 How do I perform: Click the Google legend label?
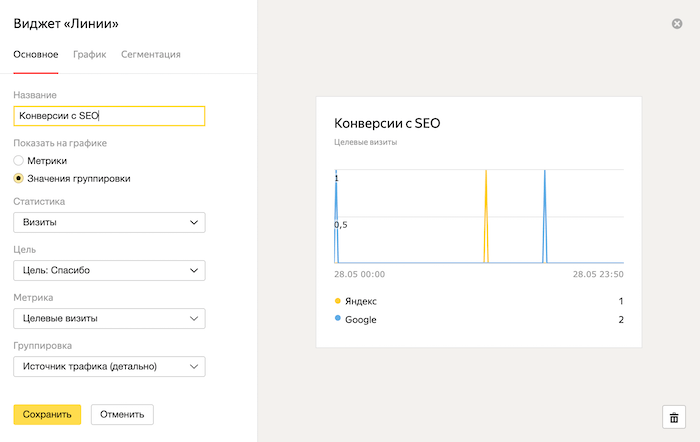(x=359, y=320)
